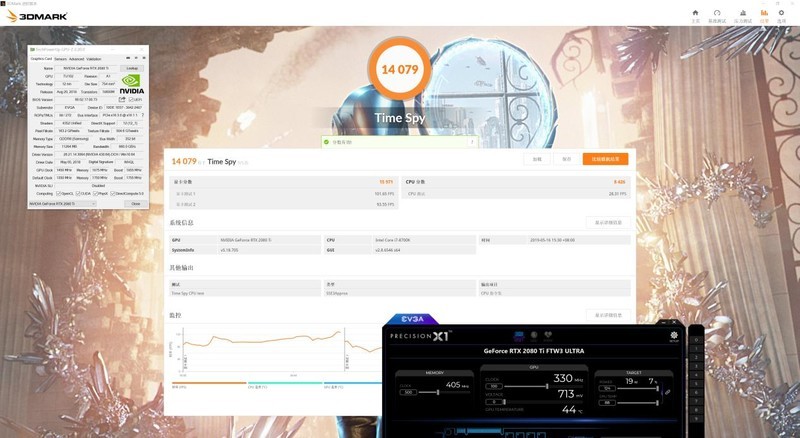This screenshot has height=438, width=800.
Task: Click the NVIDIA logo in GPU-Z
Action: coord(132,84)
